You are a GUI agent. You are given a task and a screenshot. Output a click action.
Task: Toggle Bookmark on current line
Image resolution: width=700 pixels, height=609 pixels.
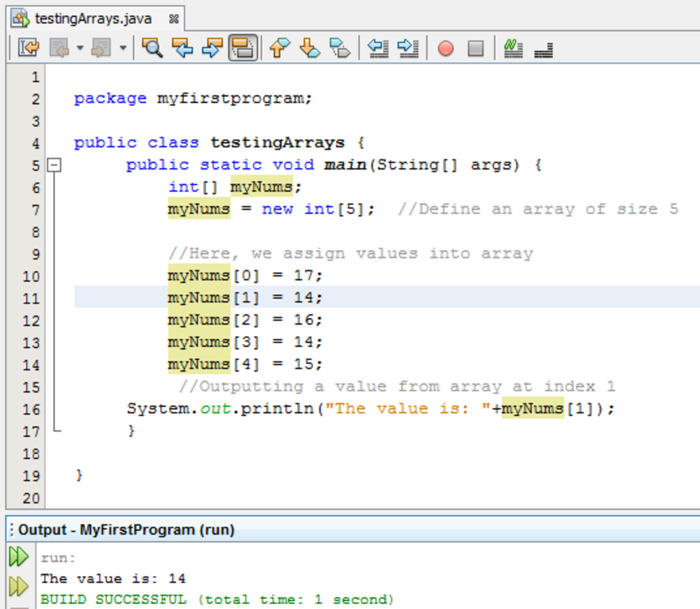pyautogui.click(x=339, y=48)
